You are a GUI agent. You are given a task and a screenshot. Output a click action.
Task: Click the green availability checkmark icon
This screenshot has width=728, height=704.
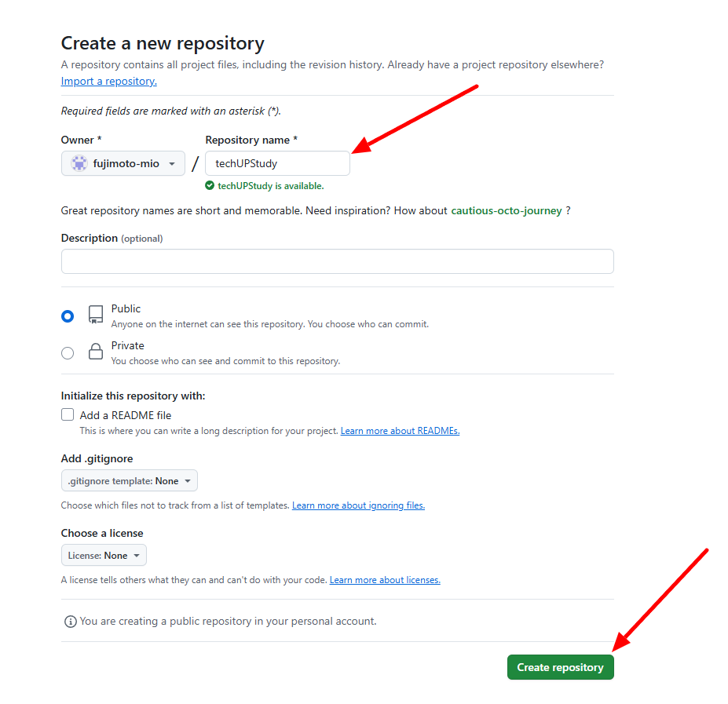tap(210, 186)
